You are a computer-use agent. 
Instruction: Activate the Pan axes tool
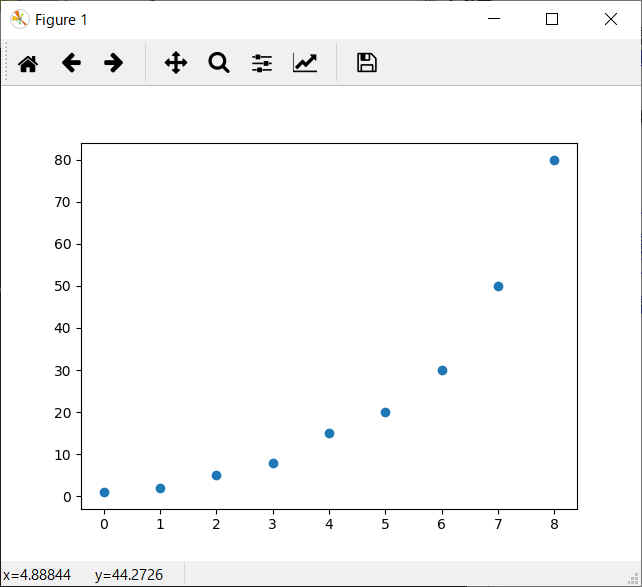tap(176, 63)
